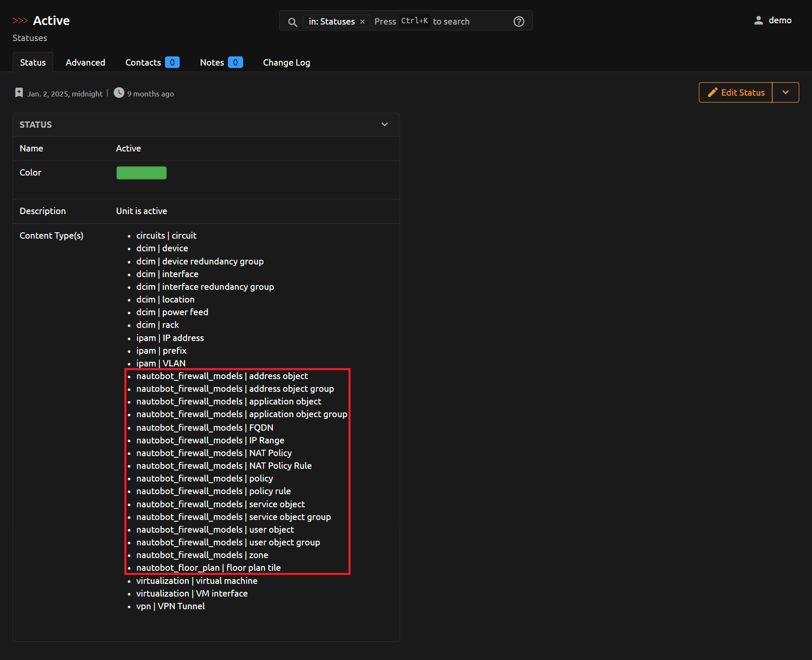Open the demo user menu
Image resolution: width=812 pixels, height=660 pixels.
tap(780, 20)
